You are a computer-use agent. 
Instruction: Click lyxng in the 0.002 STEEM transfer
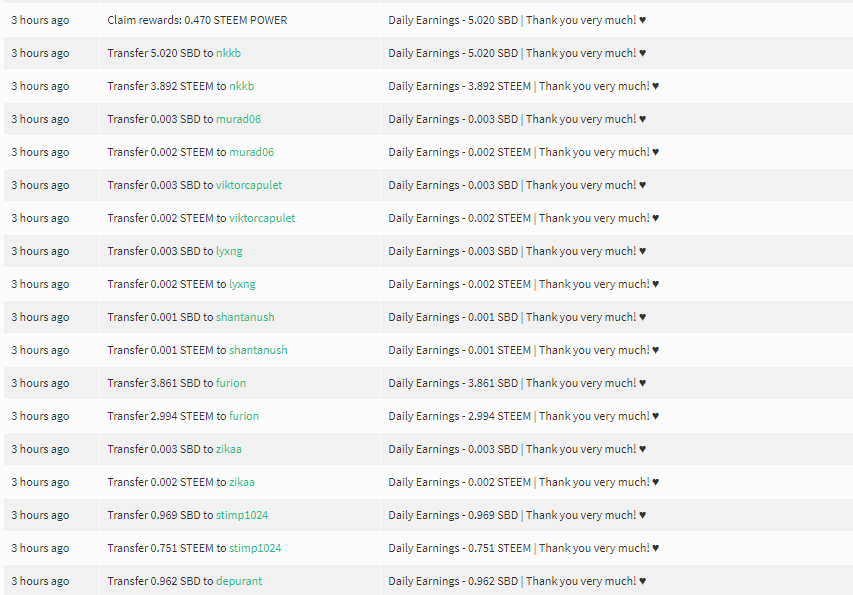pos(242,284)
